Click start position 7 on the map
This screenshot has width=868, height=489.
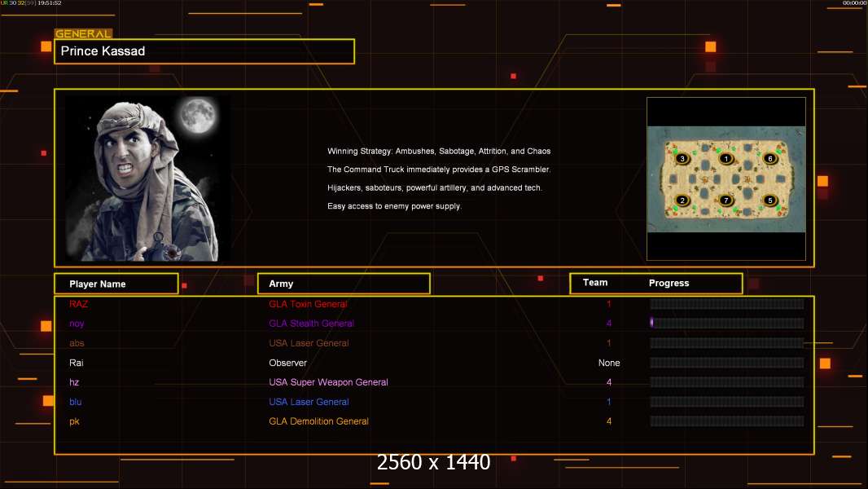pos(726,200)
